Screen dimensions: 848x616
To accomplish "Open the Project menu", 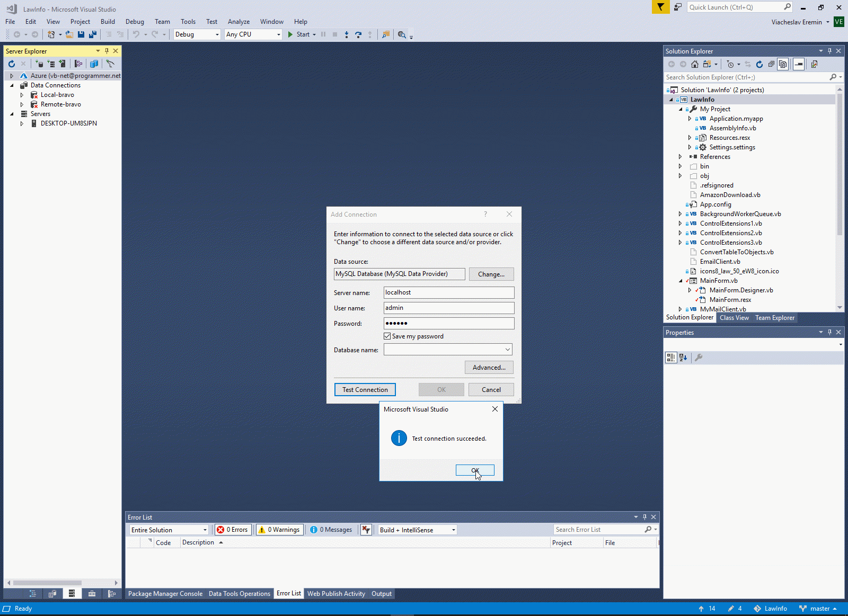I will coord(80,22).
